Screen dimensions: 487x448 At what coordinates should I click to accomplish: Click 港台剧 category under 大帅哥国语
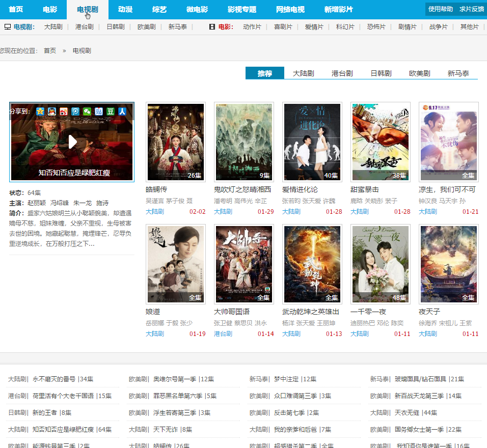pos(223,334)
